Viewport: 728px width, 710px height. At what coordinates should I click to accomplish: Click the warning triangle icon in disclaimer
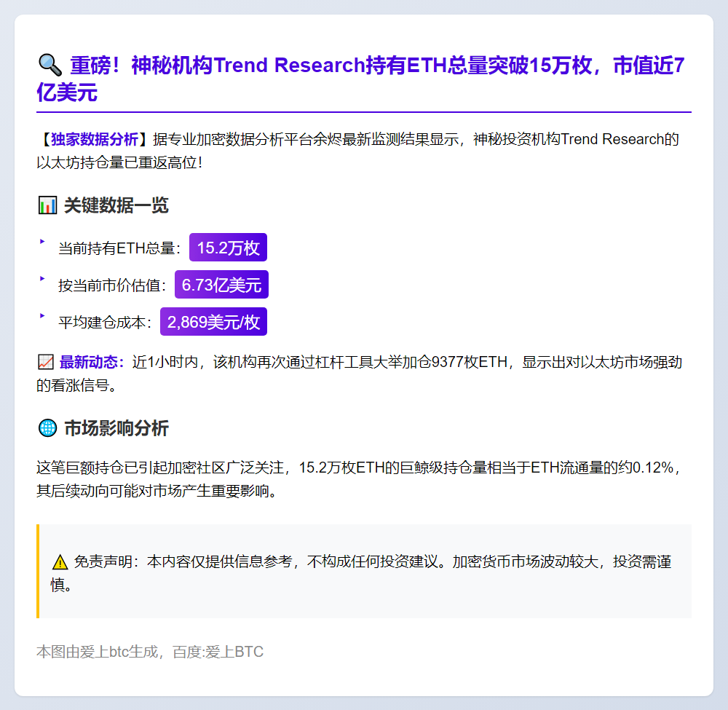click(x=60, y=562)
